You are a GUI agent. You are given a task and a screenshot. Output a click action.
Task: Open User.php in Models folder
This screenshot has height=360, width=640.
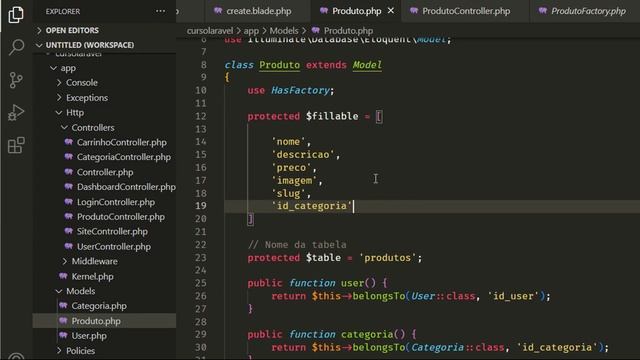click(x=89, y=336)
